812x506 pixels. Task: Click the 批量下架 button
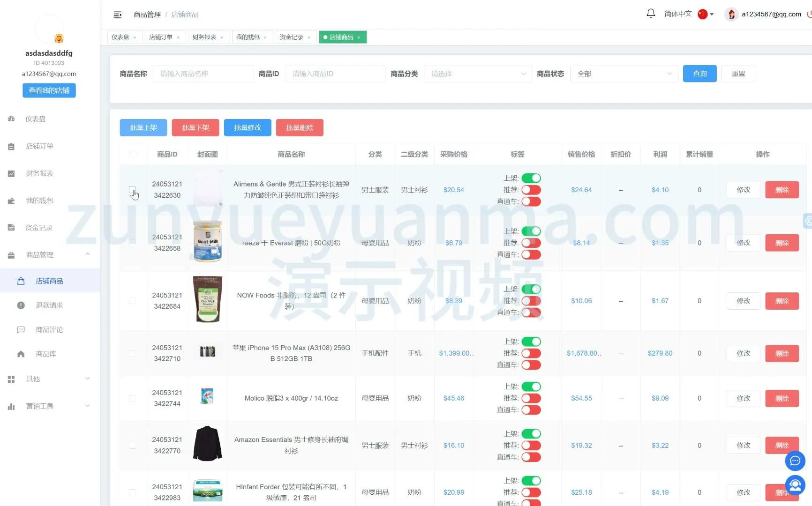pos(195,128)
